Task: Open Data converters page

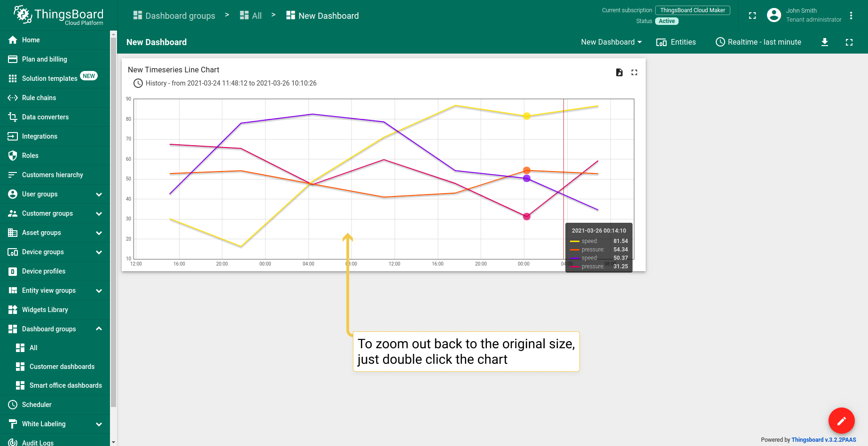Action: 55,117
